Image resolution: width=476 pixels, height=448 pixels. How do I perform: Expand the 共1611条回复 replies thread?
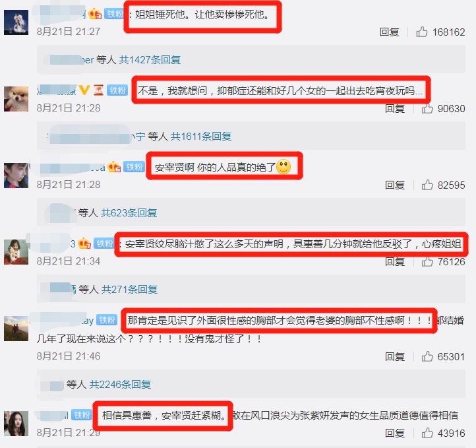click(x=201, y=136)
